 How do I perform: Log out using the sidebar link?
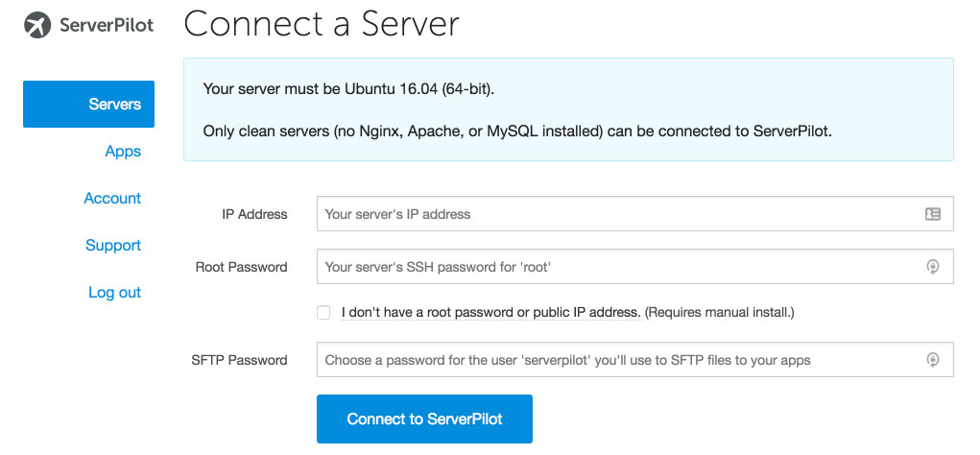pyautogui.click(x=114, y=292)
